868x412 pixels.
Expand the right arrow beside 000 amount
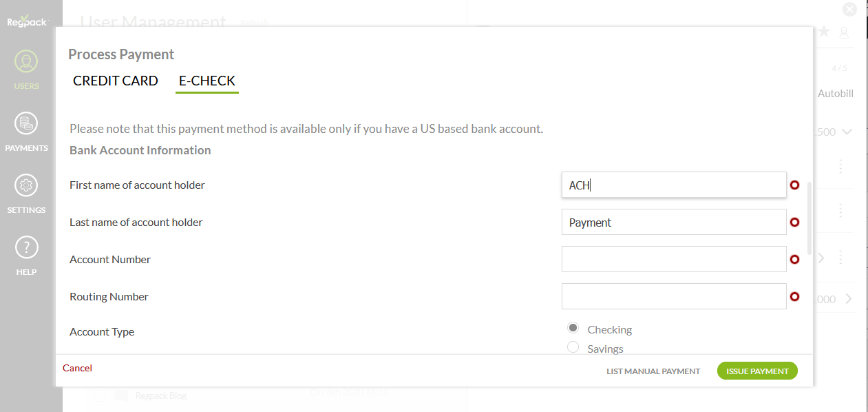(848, 299)
